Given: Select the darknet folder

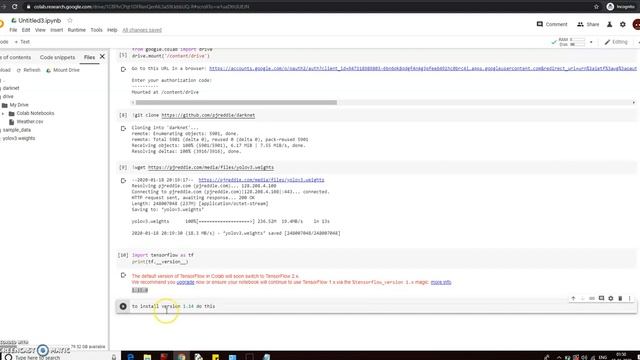Looking at the screenshot, I should click(11, 88).
